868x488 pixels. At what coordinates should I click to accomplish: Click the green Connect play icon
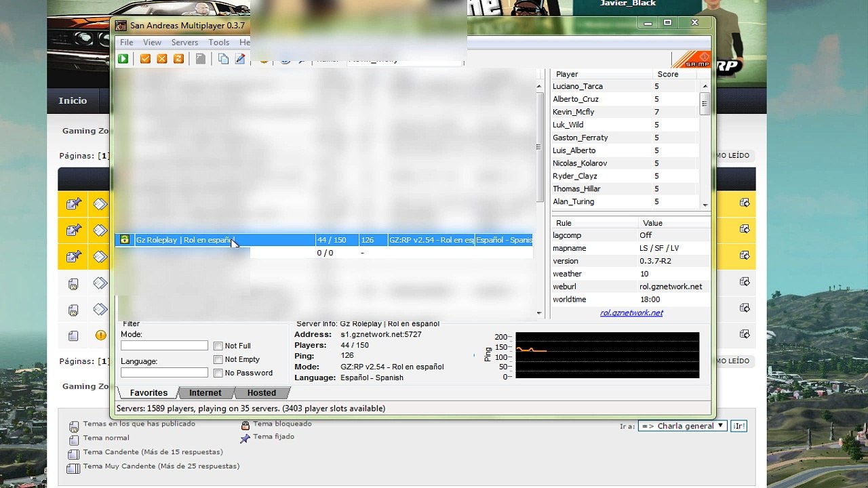(x=123, y=59)
